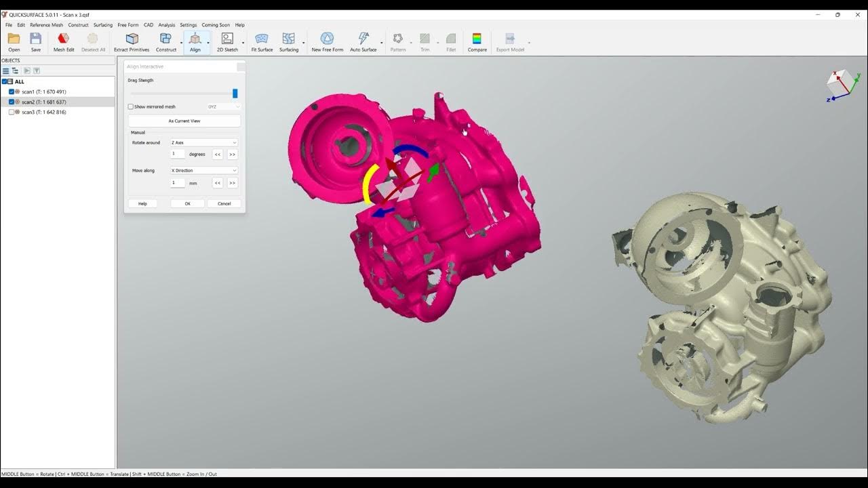This screenshot has width=868, height=488.
Task: Expand the 2D Sketch dropdown arrow
Action: (243, 43)
